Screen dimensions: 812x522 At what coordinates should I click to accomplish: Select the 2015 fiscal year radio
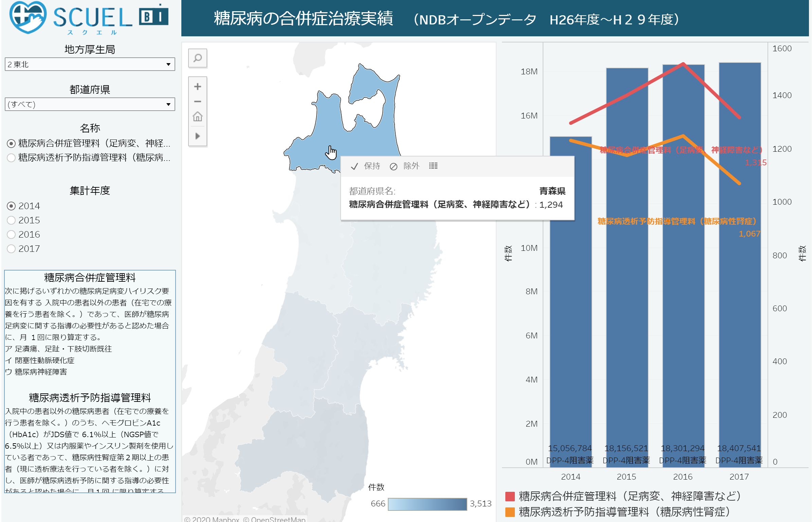[x=11, y=220]
